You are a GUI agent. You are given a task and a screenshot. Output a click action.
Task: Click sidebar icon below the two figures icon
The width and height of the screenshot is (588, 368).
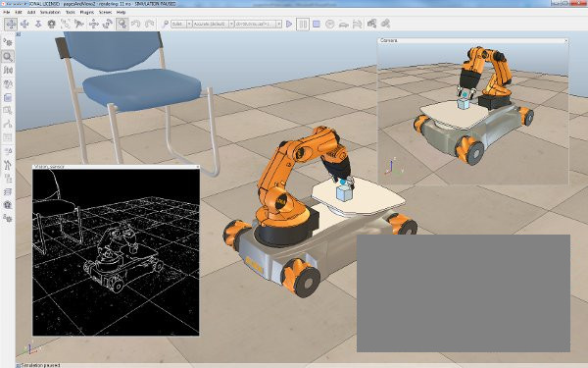(x=8, y=178)
